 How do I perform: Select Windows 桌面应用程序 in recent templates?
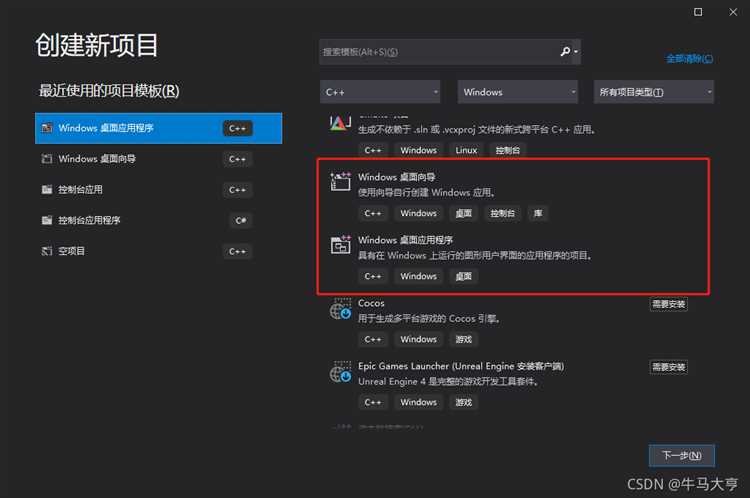[x=158, y=128]
